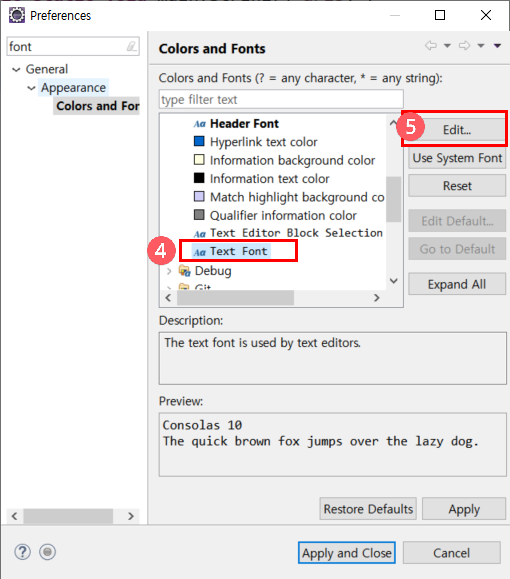Click font list horizontal scroll right arrow
This screenshot has height=579, width=510.
376,298
